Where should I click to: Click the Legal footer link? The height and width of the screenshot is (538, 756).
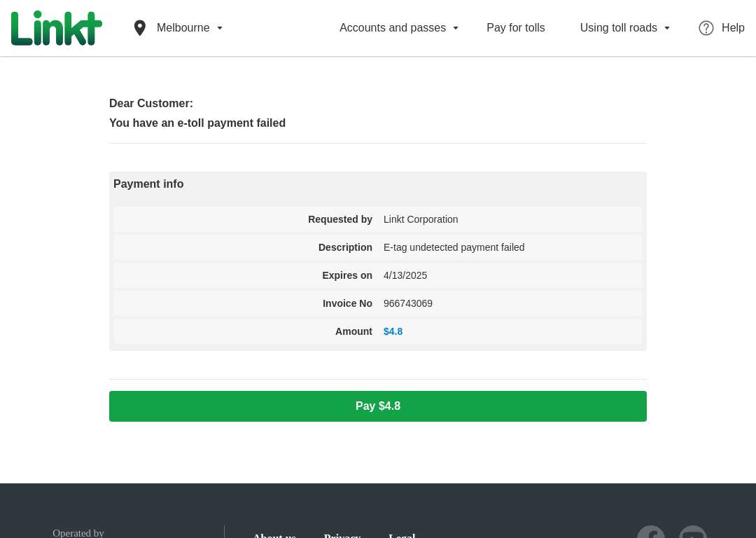tap(402, 535)
